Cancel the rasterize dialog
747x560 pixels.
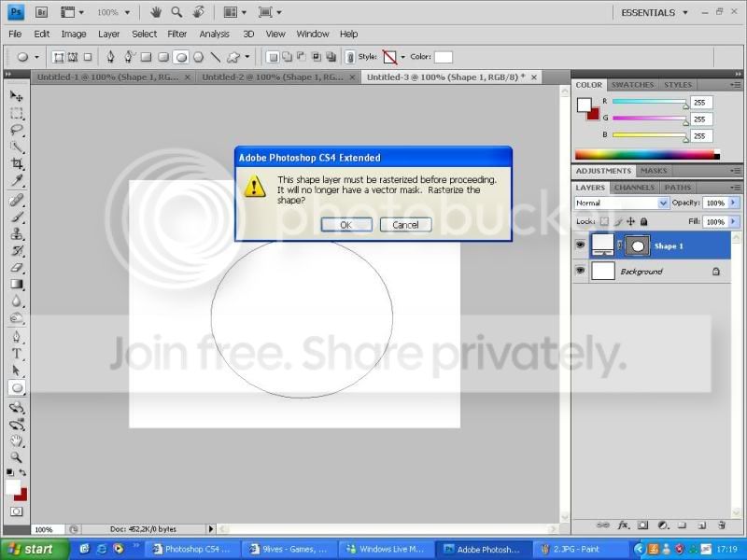tap(405, 225)
